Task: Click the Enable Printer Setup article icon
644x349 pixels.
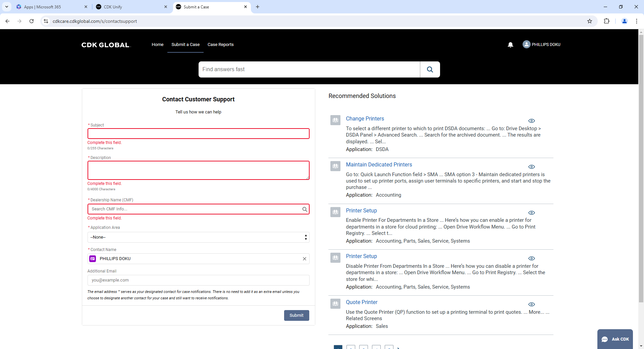Action: click(x=335, y=212)
